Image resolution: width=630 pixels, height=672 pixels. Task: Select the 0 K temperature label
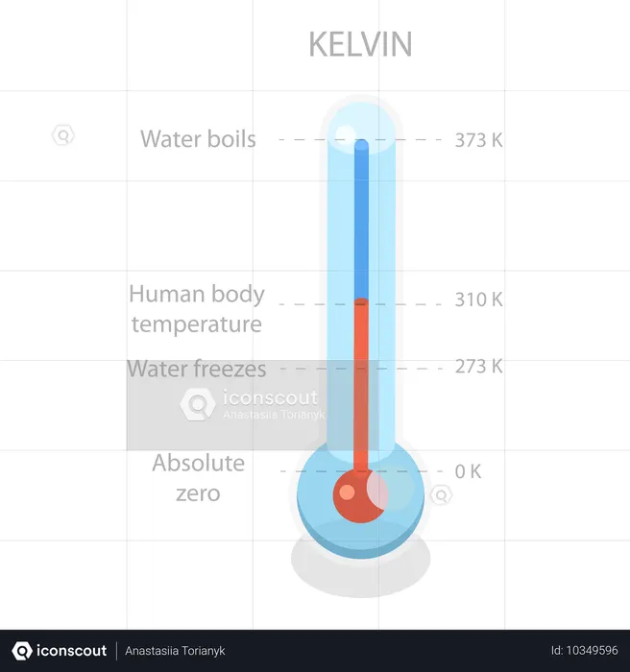[x=468, y=471]
